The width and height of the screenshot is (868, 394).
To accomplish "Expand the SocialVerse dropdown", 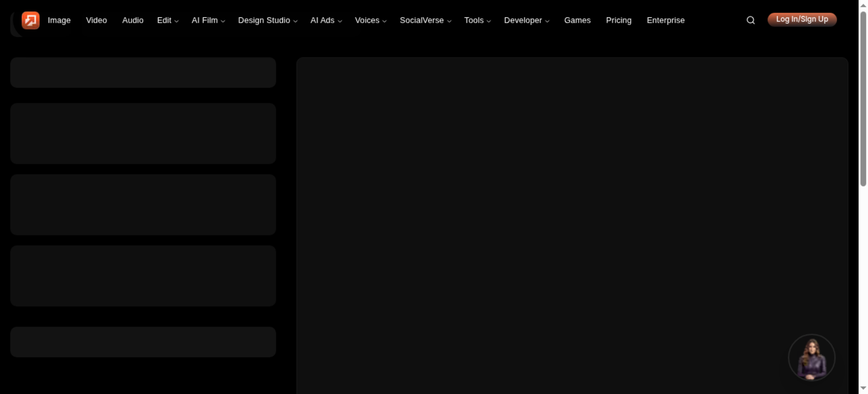I will (425, 20).
